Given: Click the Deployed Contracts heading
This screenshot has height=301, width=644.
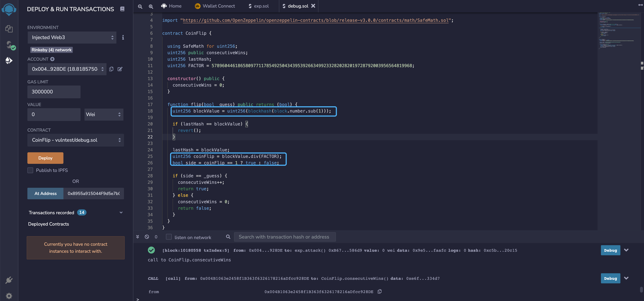Looking at the screenshot, I should tap(48, 224).
